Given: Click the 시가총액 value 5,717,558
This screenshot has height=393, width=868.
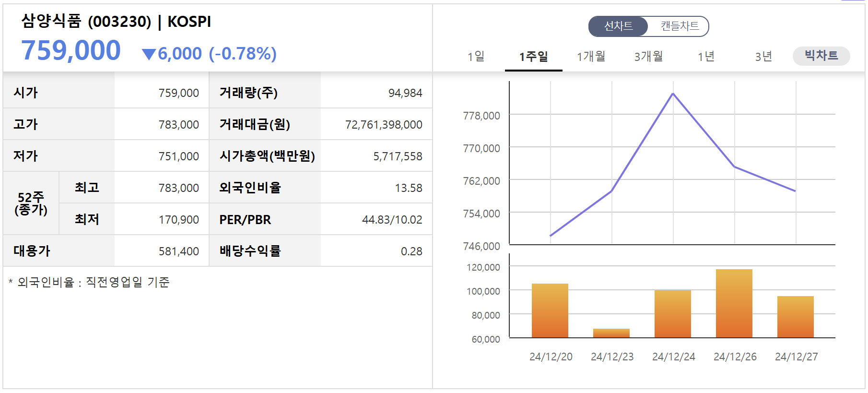Looking at the screenshot, I should [398, 156].
